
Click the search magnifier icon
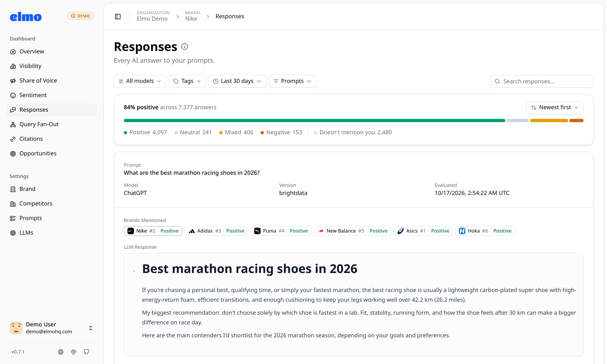coord(497,82)
